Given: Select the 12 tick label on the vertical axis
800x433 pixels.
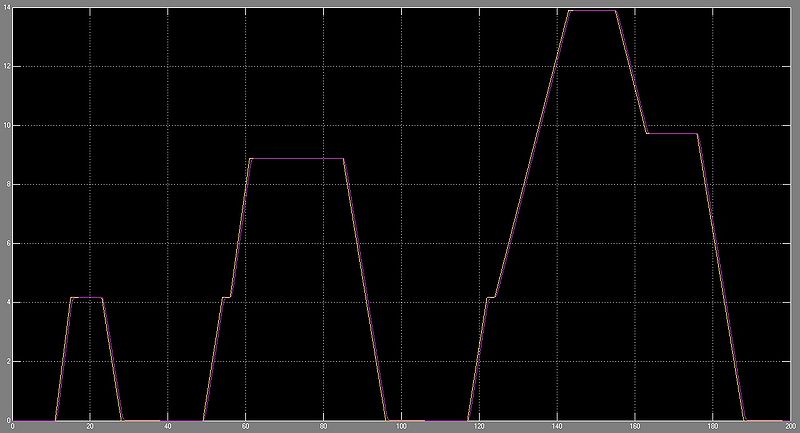Looking at the screenshot, I should (x=6, y=66).
